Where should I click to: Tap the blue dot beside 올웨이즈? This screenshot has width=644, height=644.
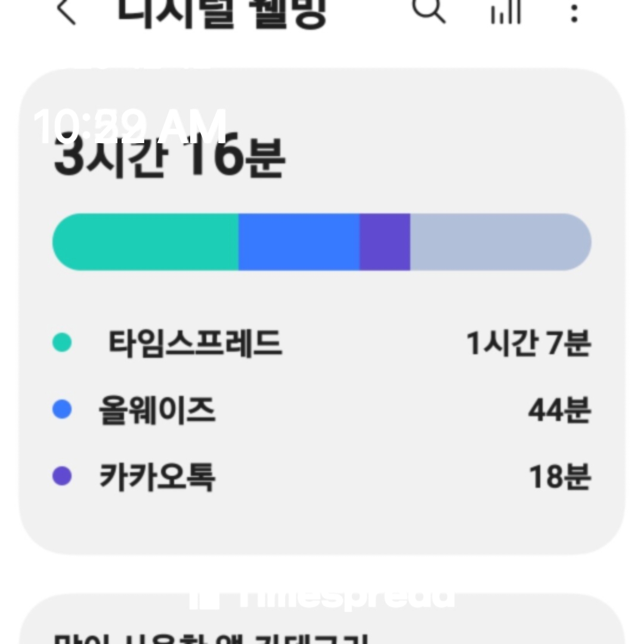pos(62,410)
